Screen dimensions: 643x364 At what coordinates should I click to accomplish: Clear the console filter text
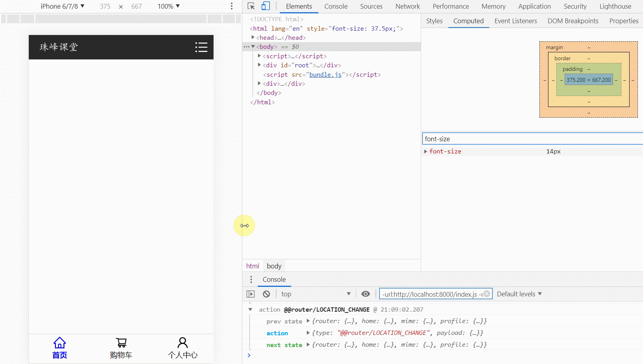(487, 294)
